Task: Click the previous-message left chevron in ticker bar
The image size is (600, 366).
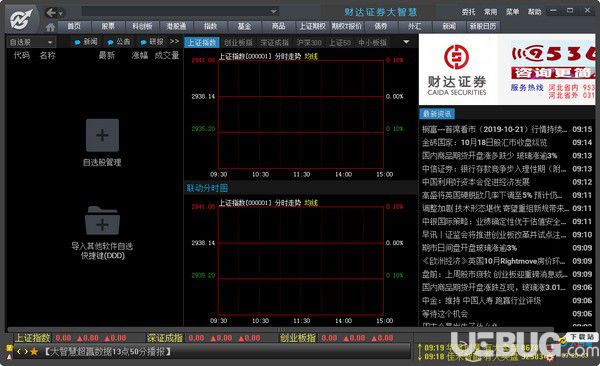Action: pyautogui.click(x=19, y=351)
